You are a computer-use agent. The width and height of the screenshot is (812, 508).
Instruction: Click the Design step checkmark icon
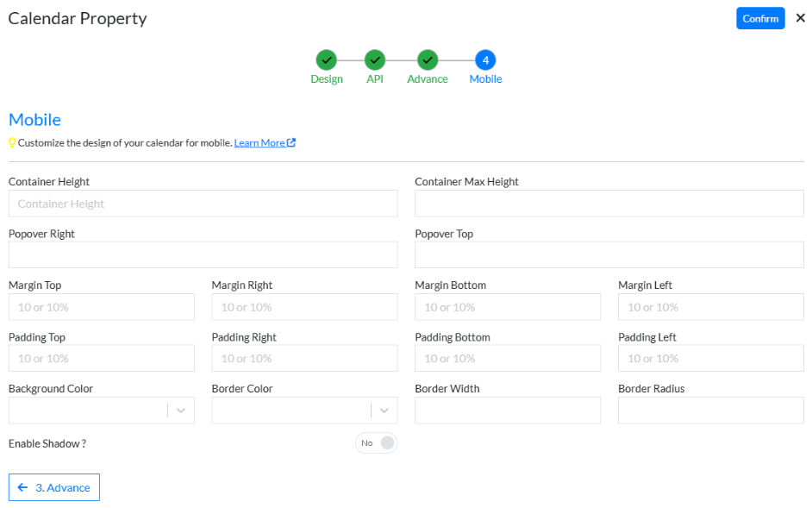(326, 60)
